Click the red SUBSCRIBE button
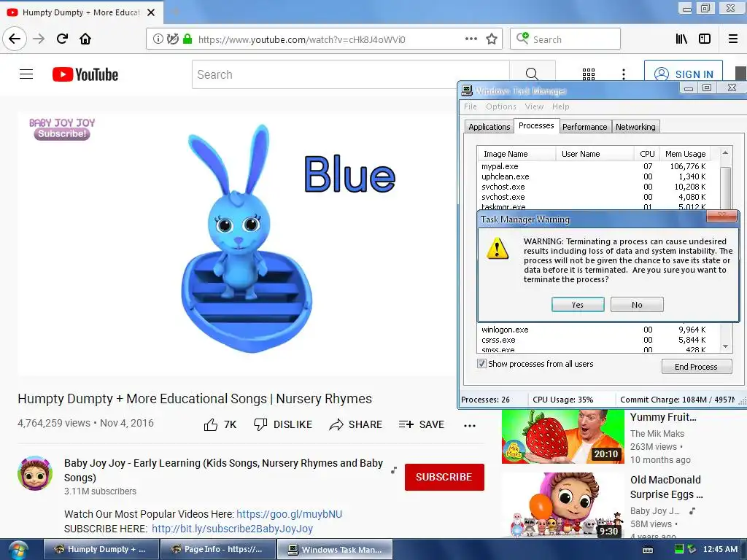This screenshot has height=560, width=747. point(444,477)
